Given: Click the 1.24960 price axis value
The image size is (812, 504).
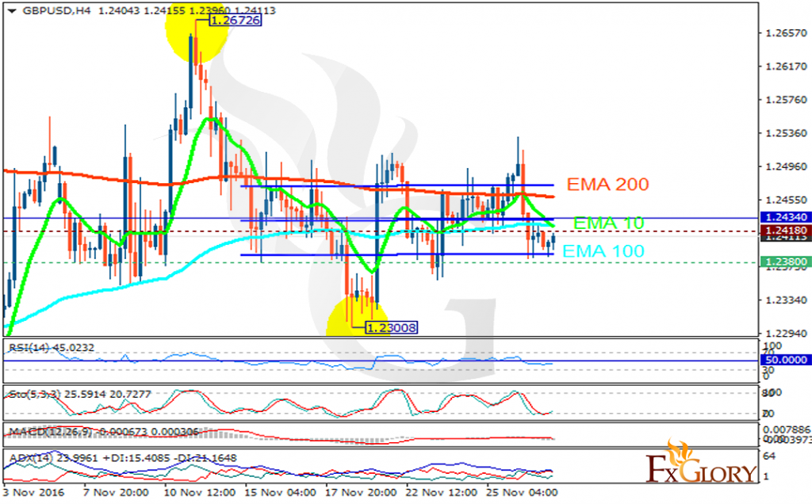Looking at the screenshot, I should [786, 166].
